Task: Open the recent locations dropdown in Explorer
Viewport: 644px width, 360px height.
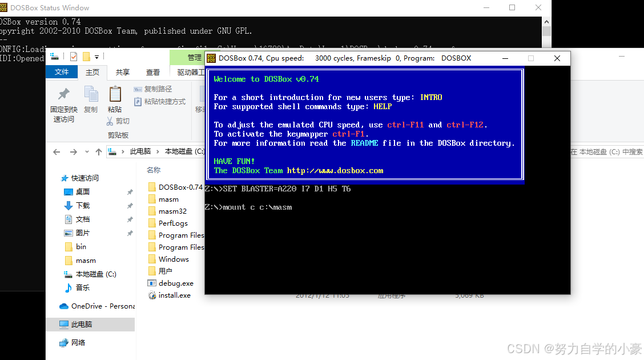Action: pyautogui.click(x=87, y=152)
